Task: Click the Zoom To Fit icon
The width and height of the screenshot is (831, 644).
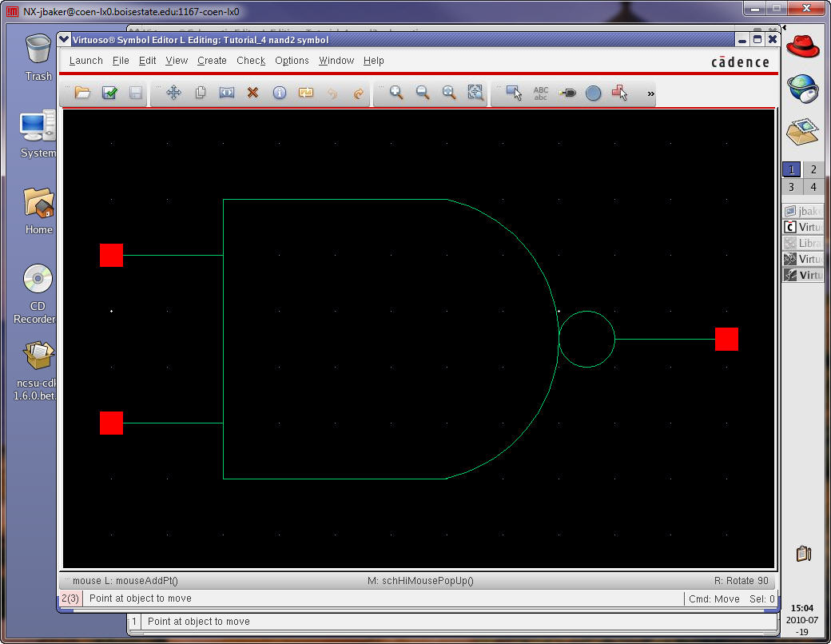Action: tap(475, 93)
